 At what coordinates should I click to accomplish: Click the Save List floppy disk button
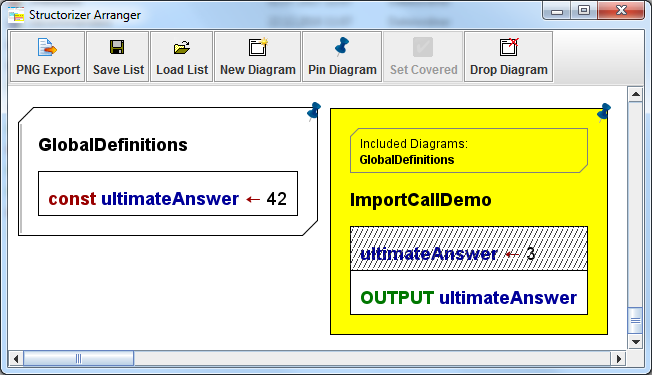pyautogui.click(x=118, y=57)
